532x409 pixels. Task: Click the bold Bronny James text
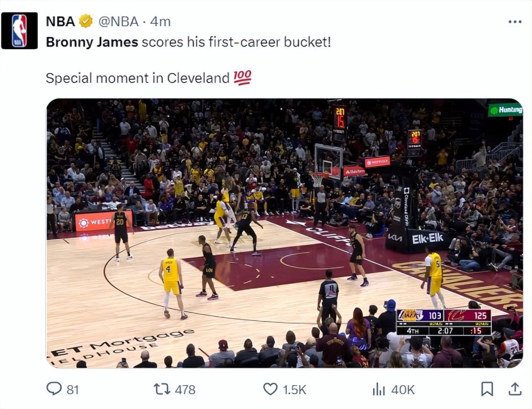[x=92, y=42]
